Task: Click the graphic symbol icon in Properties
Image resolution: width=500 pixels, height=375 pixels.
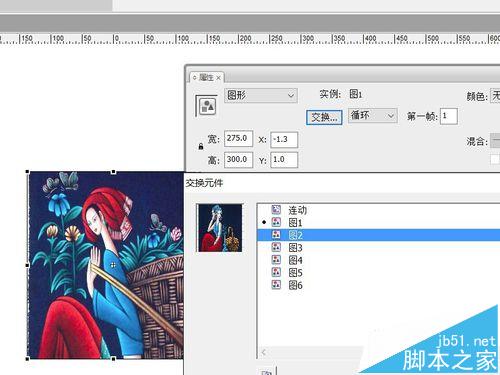Action: pyautogui.click(x=207, y=106)
